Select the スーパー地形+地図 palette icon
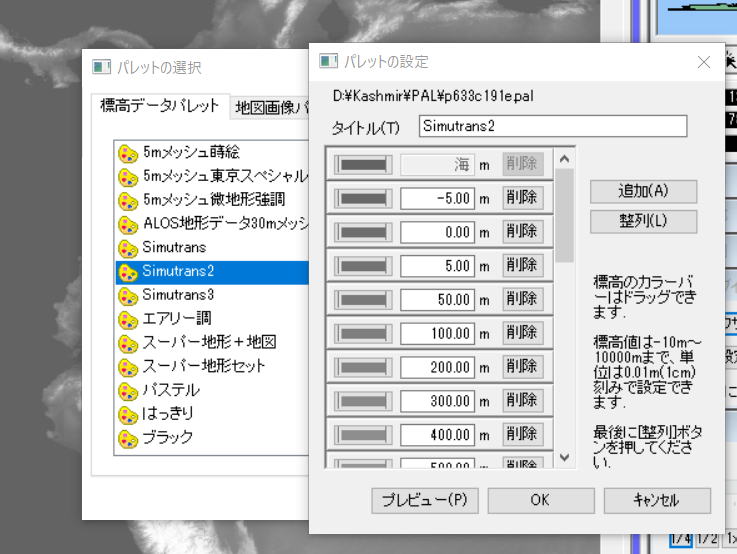Screen dimensions: 737x554 (128, 343)
